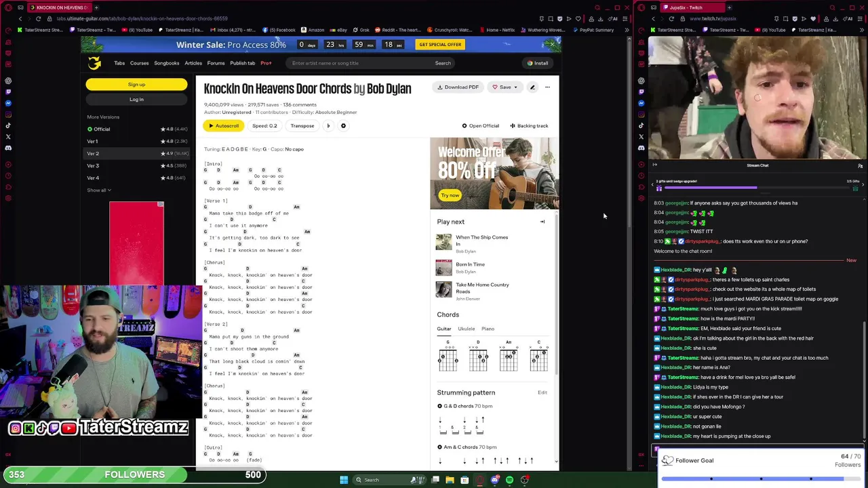Open the eBay bookmark in left browser
Image resolution: width=868 pixels, height=488 pixels.
[x=339, y=30]
